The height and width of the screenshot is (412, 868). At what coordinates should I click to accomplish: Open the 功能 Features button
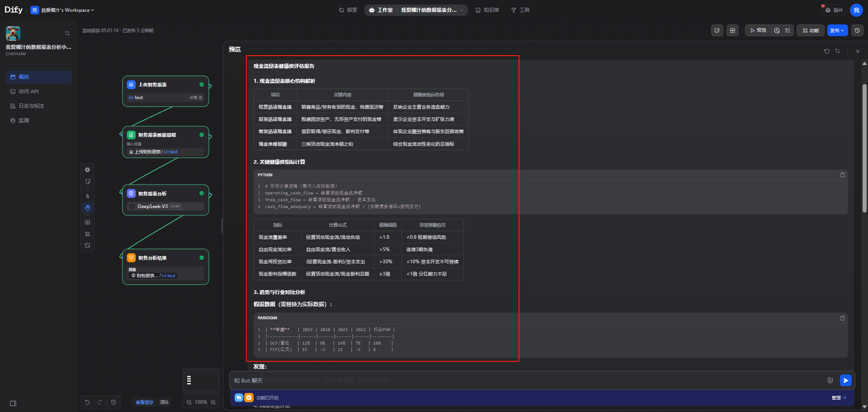click(x=811, y=30)
